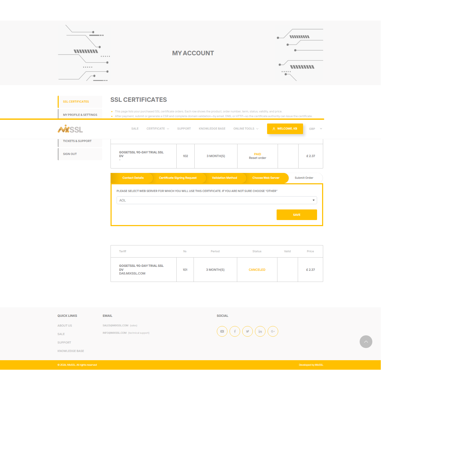Open the Support menu item

click(x=184, y=129)
